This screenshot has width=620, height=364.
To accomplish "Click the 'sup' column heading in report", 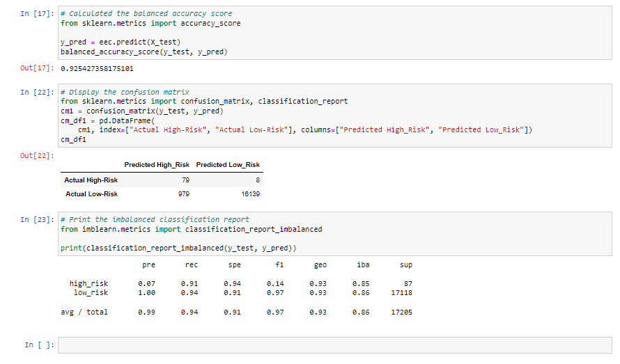I will [x=406, y=264].
